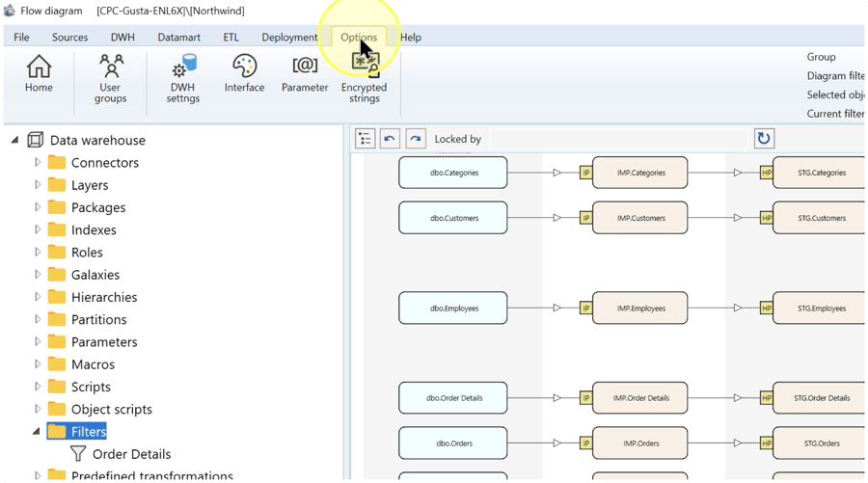The width and height of the screenshot is (868, 483).
Task: Click the tree view toggle icon in diagram toolbar
Action: [365, 138]
